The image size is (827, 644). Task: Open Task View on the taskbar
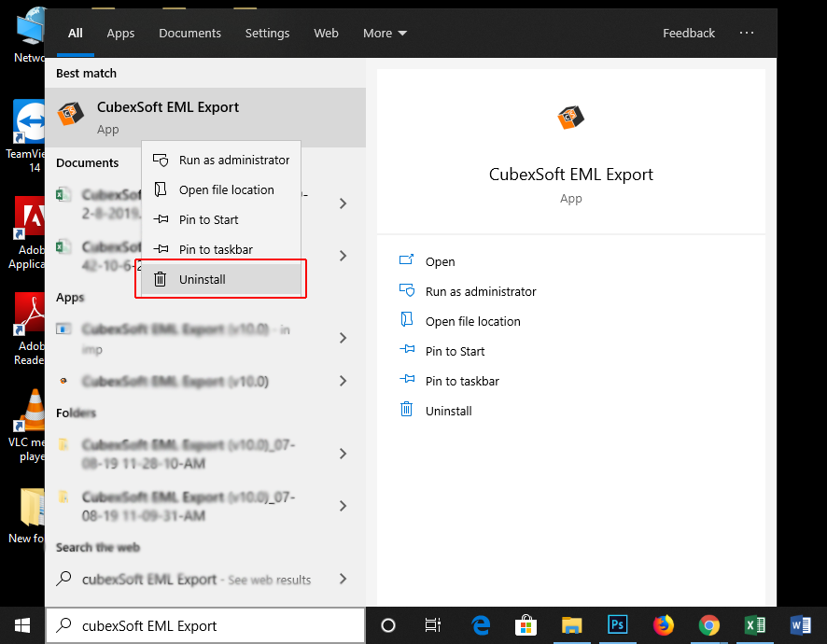coord(433,625)
